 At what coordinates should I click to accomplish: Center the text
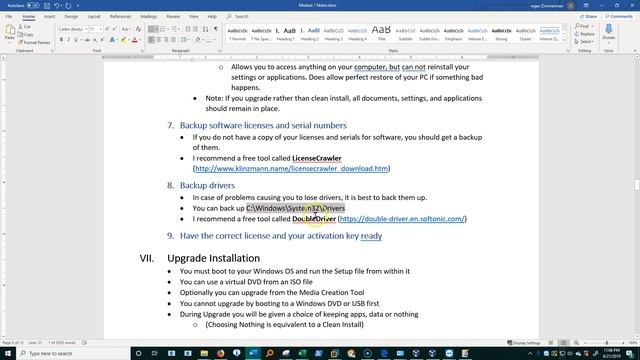[x=159, y=40]
